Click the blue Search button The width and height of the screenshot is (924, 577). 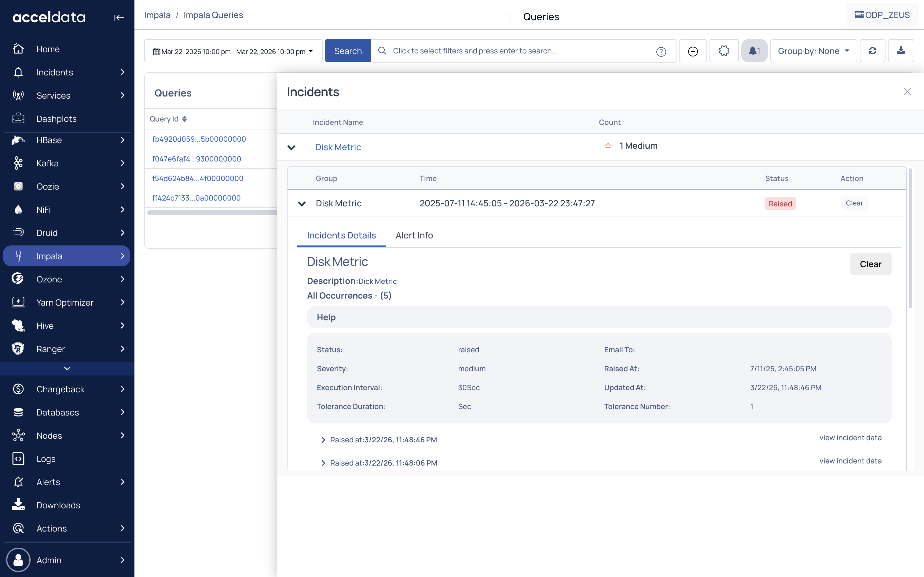coord(347,51)
